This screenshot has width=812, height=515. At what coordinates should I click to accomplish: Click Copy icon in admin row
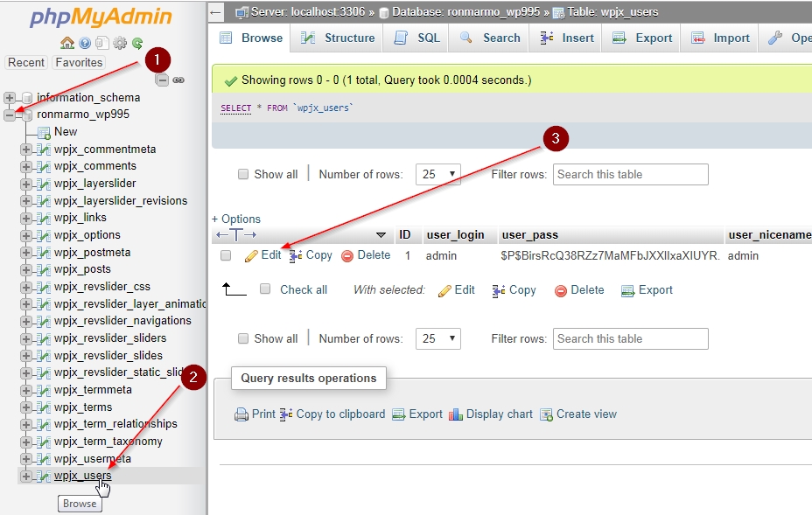click(x=296, y=255)
